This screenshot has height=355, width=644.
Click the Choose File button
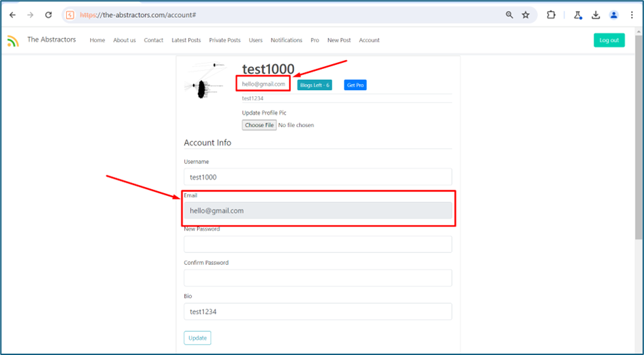coord(259,125)
